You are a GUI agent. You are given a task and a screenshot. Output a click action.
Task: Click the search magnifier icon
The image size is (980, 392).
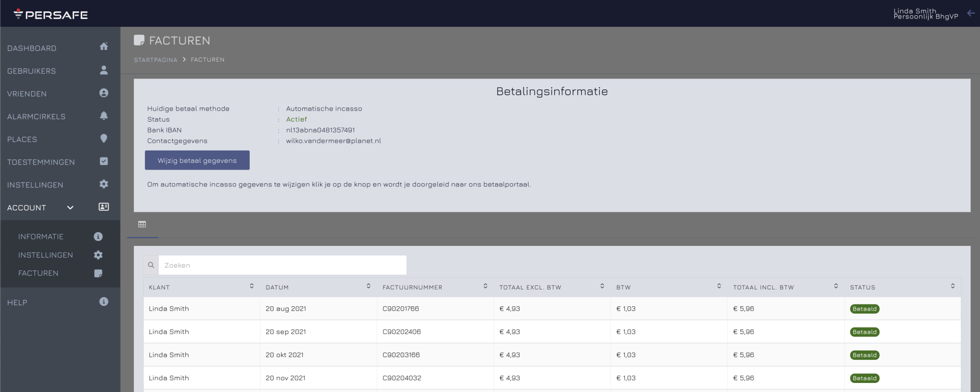coord(151,265)
